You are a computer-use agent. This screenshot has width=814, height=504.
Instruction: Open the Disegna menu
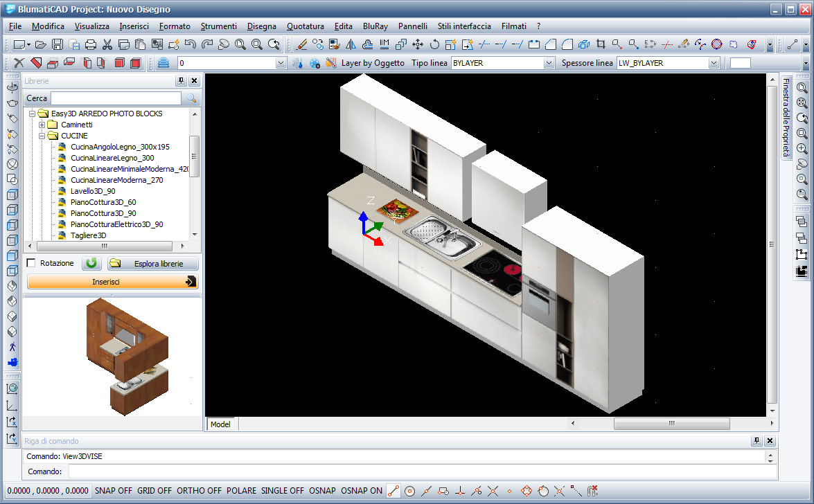pyautogui.click(x=261, y=26)
